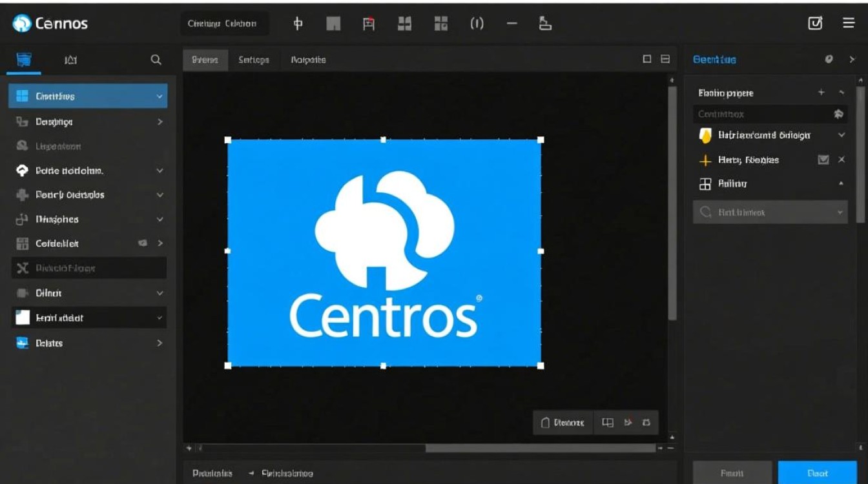868x484 pixels.
Task: Click the blue button at the bottom right
Action: tap(818, 472)
